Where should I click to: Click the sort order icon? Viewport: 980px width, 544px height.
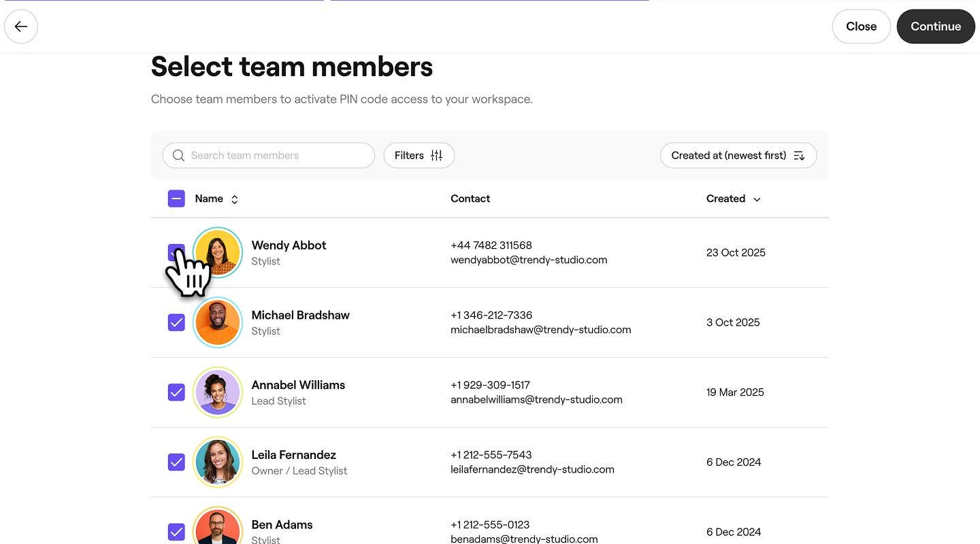(x=799, y=156)
